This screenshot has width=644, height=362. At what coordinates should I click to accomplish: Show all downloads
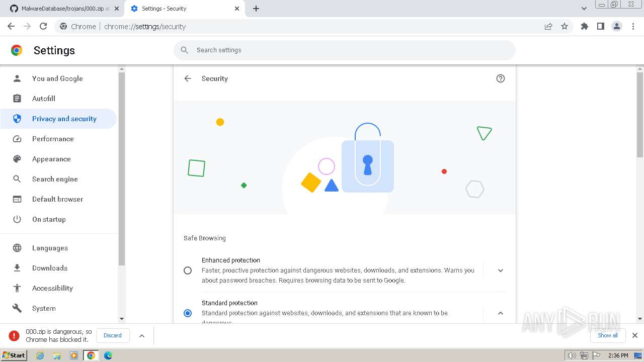(608, 335)
